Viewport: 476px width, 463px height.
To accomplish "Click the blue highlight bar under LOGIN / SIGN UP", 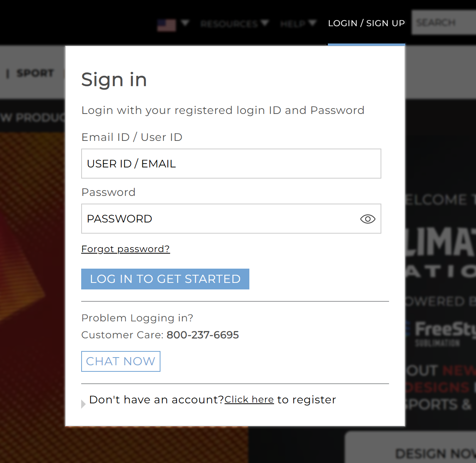I will coord(366,45).
